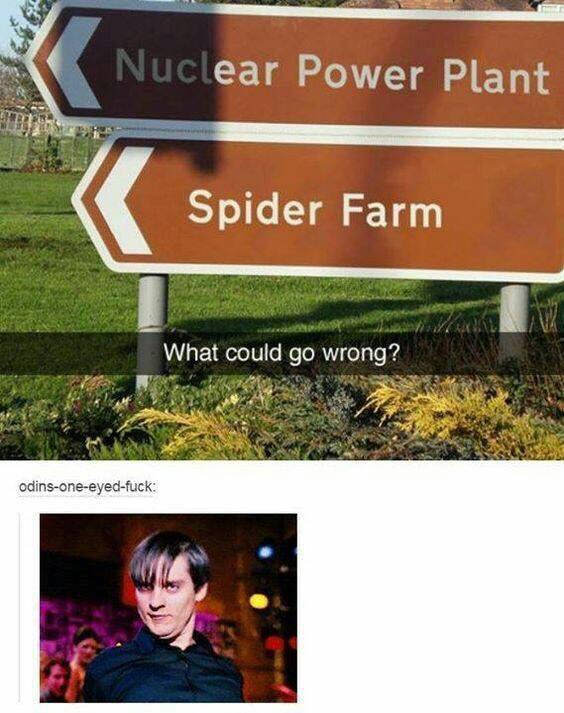Select the 'Nuclear Power Plant' sign text
The width and height of the screenshot is (564, 713).
coord(332,73)
